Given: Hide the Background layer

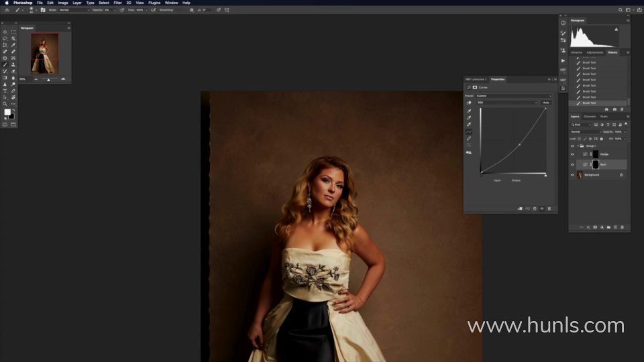Looking at the screenshot, I should click(x=572, y=175).
